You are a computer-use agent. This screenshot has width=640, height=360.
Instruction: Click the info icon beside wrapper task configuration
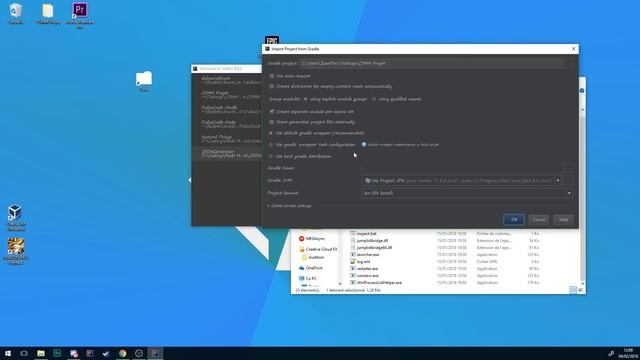click(x=364, y=144)
